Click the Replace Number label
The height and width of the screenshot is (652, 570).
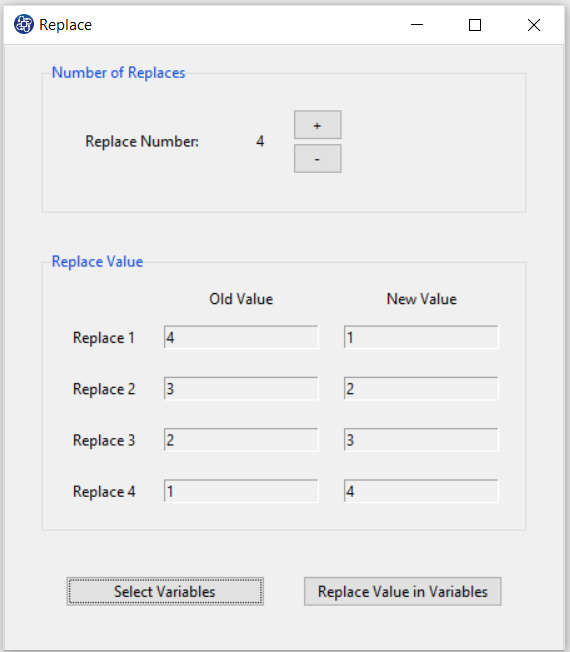tap(142, 141)
